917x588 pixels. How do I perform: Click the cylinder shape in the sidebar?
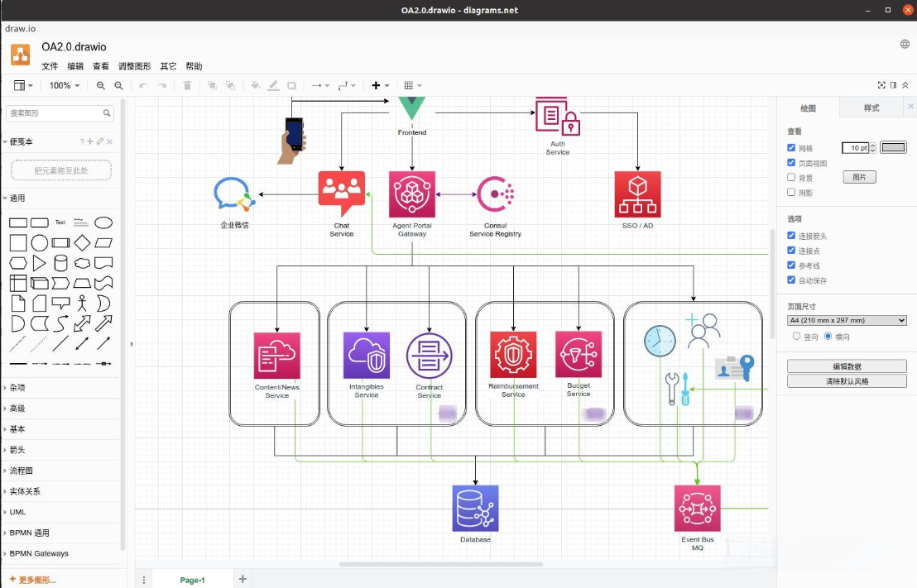62,262
